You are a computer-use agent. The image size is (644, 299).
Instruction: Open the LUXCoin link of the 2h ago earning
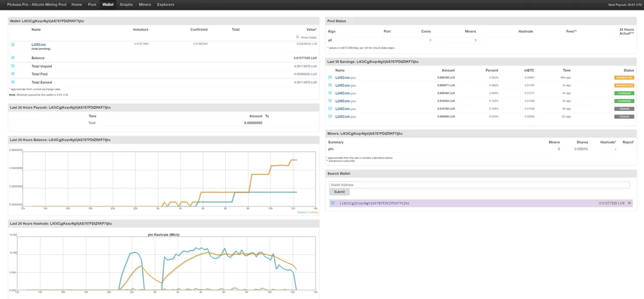(343, 85)
